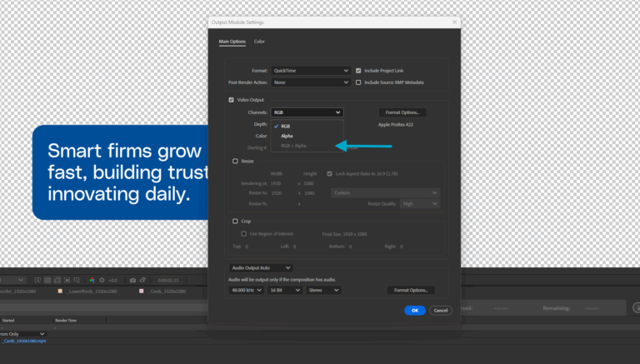Click the audio output note text
Screen dimensions: 640x364
point(282,280)
